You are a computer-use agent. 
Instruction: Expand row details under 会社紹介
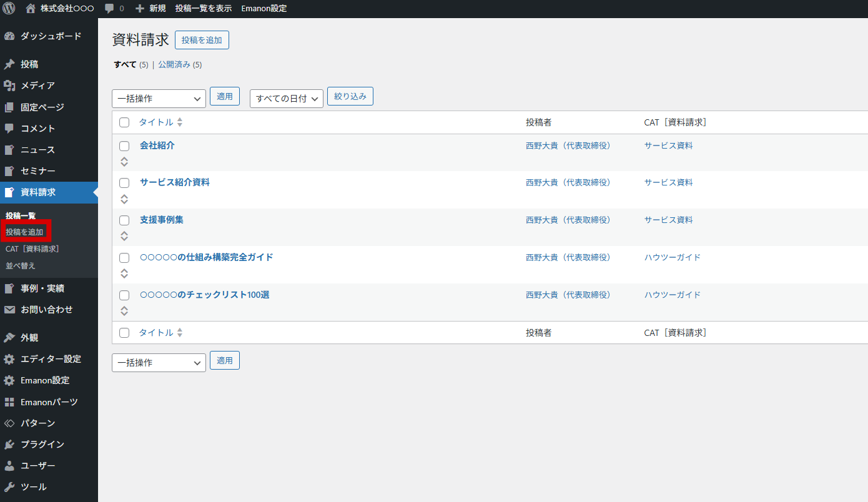(124, 162)
